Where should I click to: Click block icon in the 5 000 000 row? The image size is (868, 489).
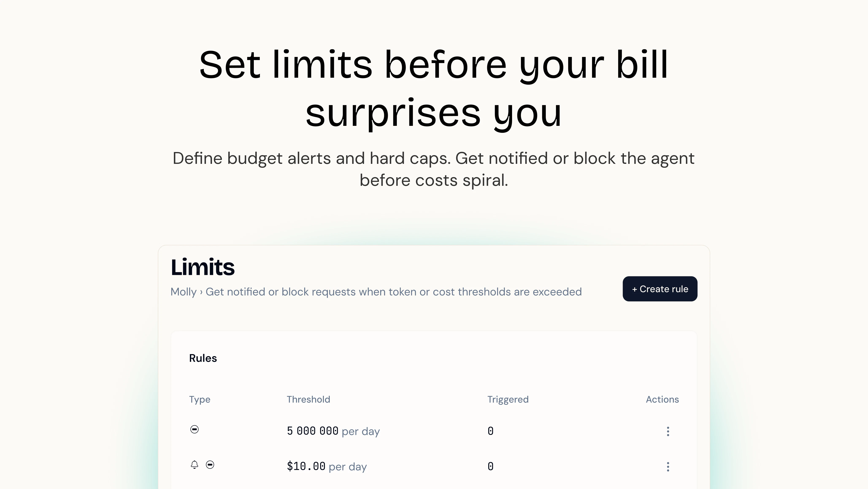194,429
